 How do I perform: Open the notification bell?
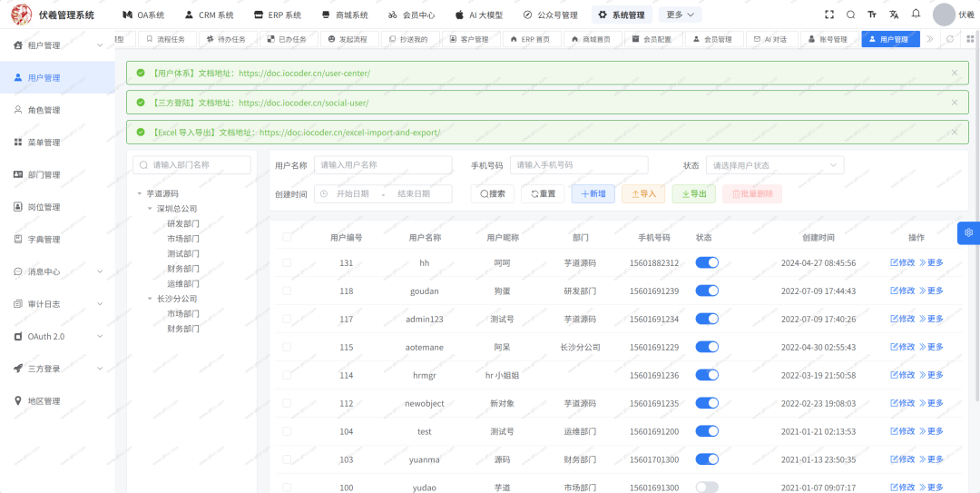coord(916,14)
